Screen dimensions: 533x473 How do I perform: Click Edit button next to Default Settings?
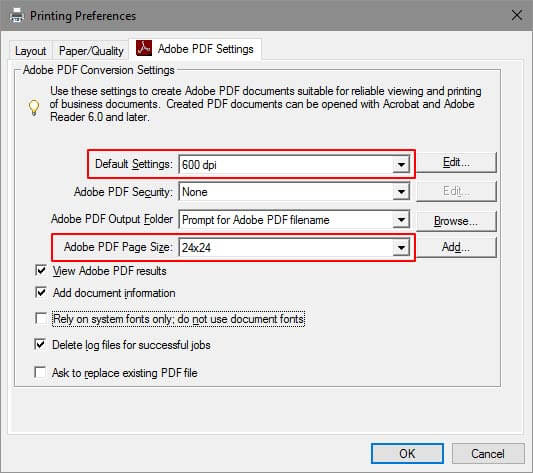coord(456,162)
